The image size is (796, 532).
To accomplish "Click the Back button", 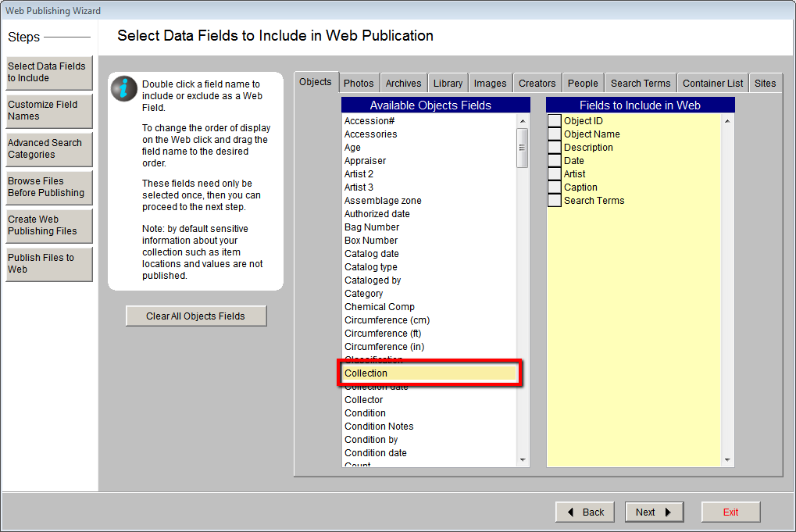I will point(585,512).
